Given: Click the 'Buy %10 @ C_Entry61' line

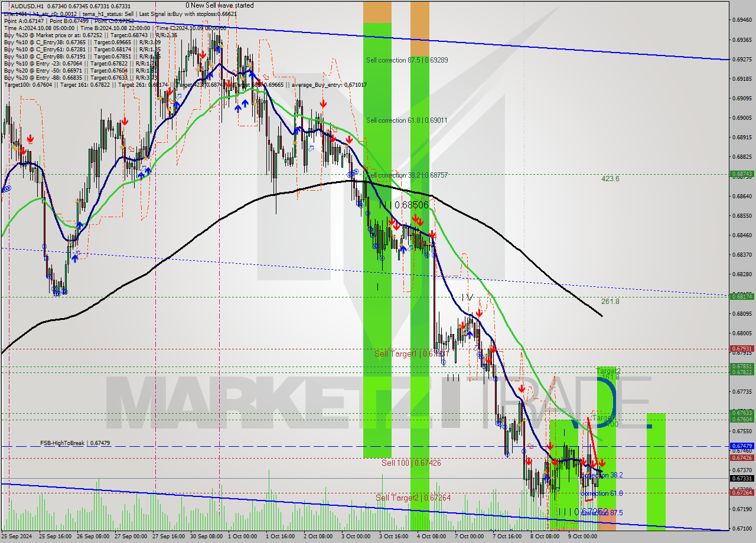Looking at the screenshot, I should (83, 49).
